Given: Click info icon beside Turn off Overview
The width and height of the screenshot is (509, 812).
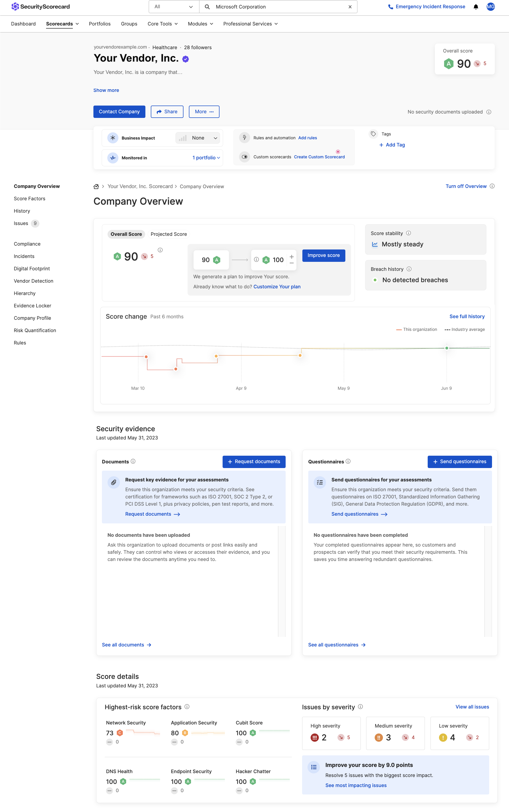Looking at the screenshot, I should click(x=492, y=186).
